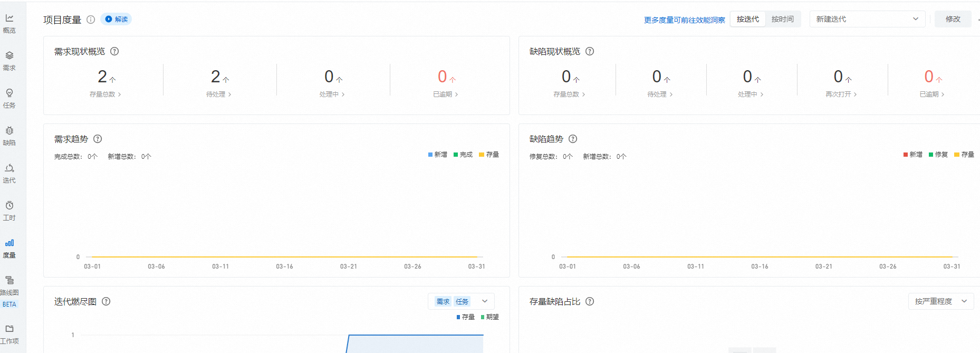Open 缺陷 再次打开 detail link
The height and width of the screenshot is (353, 980).
point(841,94)
